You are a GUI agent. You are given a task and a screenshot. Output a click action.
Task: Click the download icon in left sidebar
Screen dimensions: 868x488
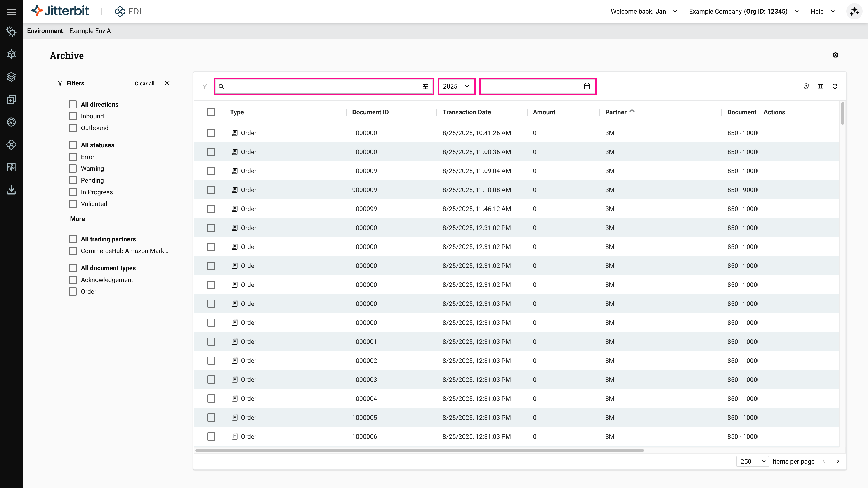coord(11,190)
